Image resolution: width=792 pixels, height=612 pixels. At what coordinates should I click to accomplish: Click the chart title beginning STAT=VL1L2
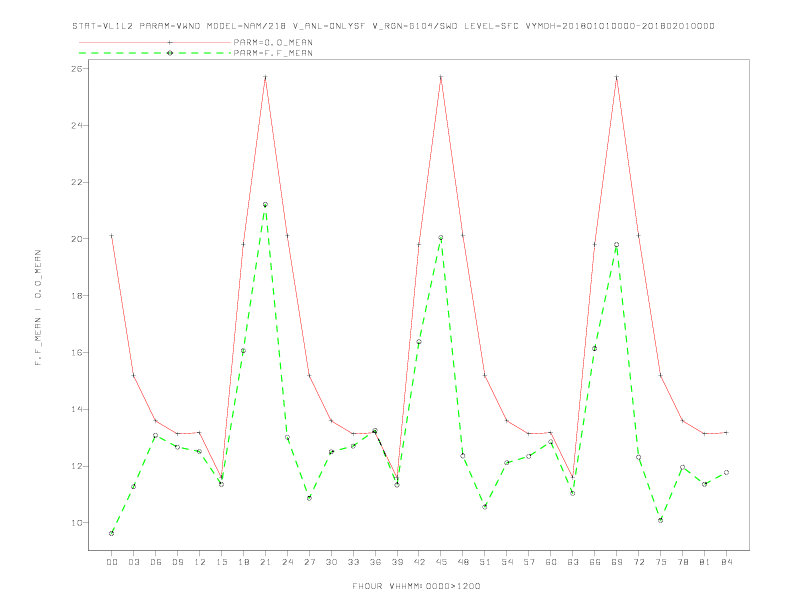393,26
